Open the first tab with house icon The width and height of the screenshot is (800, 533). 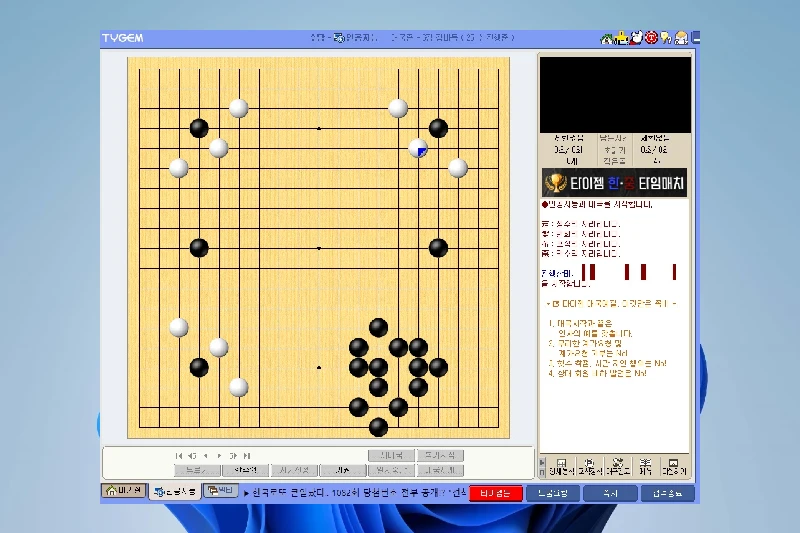tap(123, 491)
